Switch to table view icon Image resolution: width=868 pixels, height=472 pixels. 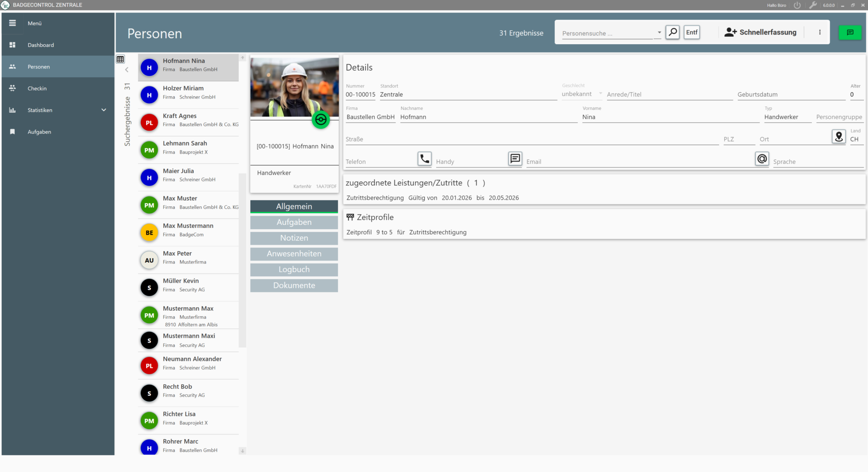click(120, 59)
